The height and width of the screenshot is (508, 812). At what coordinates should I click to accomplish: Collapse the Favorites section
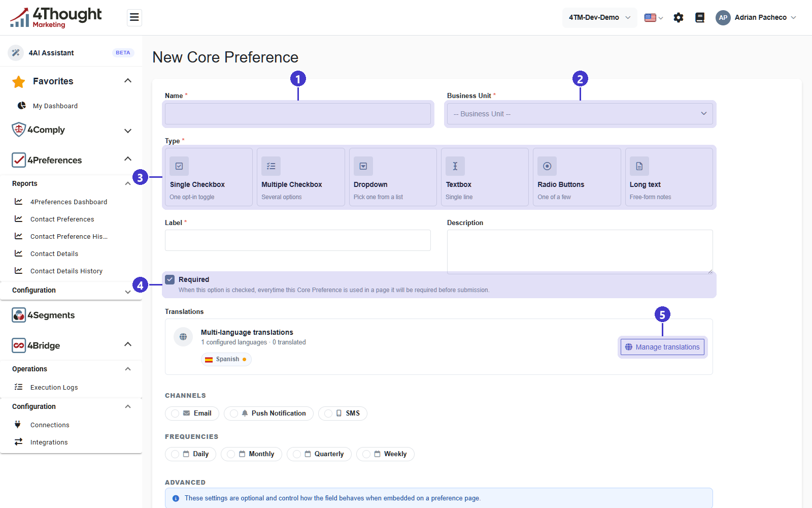[x=128, y=81]
